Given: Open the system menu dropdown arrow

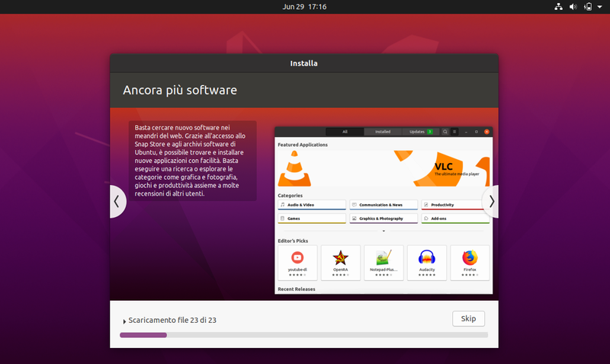Looking at the screenshot, I should [x=600, y=7].
